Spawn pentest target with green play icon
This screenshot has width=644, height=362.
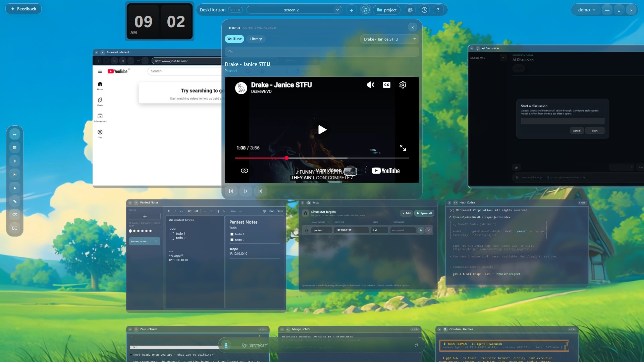(x=421, y=230)
